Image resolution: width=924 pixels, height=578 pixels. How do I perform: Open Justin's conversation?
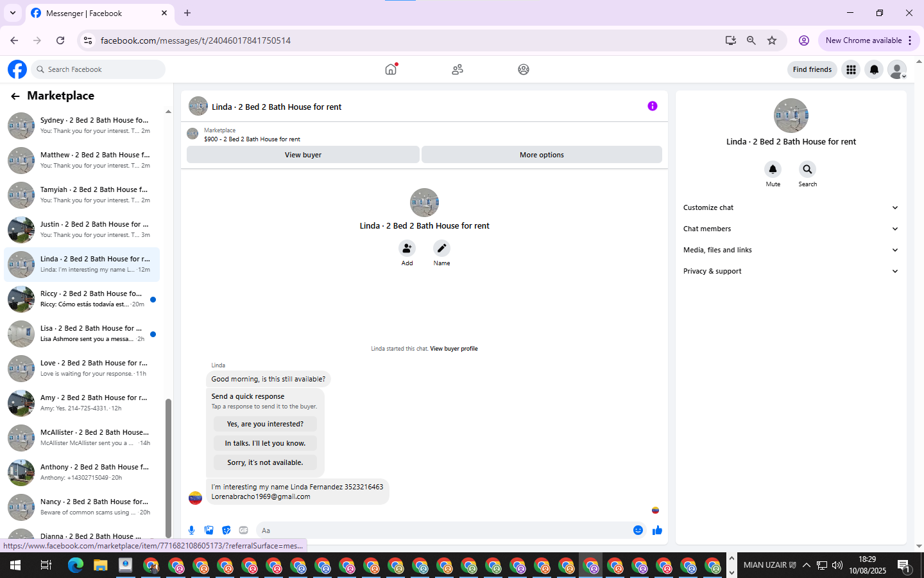pos(81,229)
